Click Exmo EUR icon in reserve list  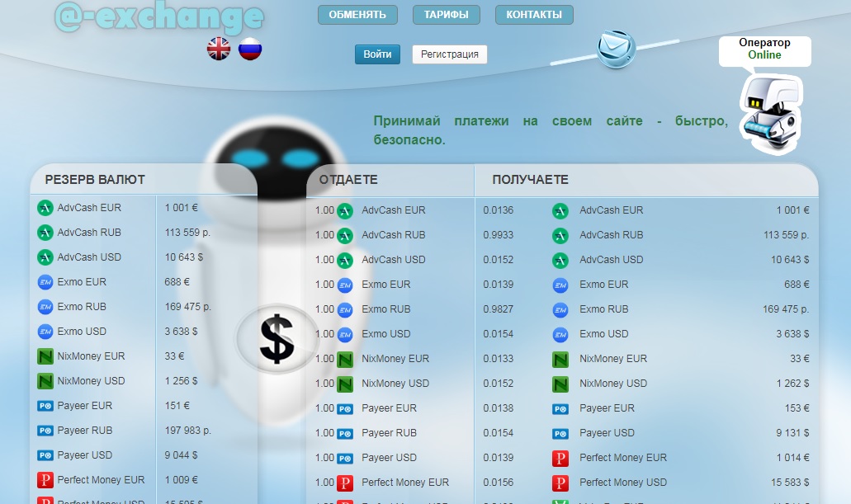[x=45, y=282]
